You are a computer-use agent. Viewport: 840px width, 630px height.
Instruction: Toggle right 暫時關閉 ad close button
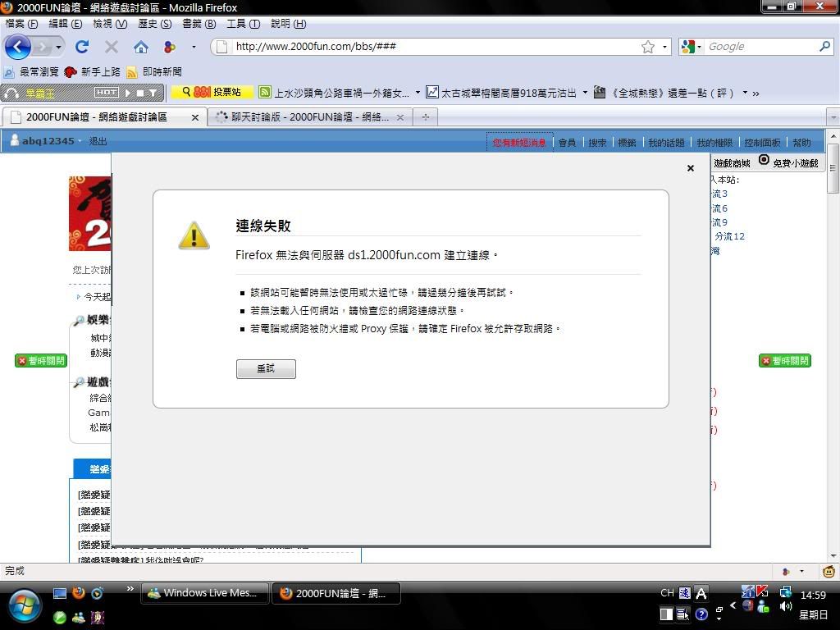(x=784, y=361)
